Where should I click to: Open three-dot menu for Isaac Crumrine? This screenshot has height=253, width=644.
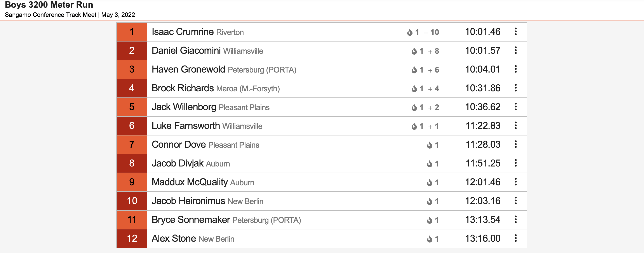[x=515, y=32]
